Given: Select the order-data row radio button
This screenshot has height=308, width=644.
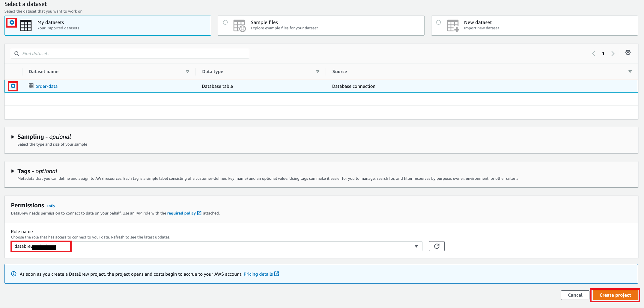Looking at the screenshot, I should point(13,86).
